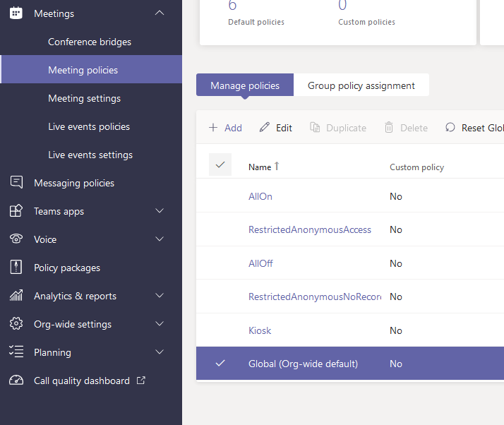This screenshot has width=504, height=425.
Task: Click the trash Delete icon
Action: pyautogui.click(x=389, y=127)
